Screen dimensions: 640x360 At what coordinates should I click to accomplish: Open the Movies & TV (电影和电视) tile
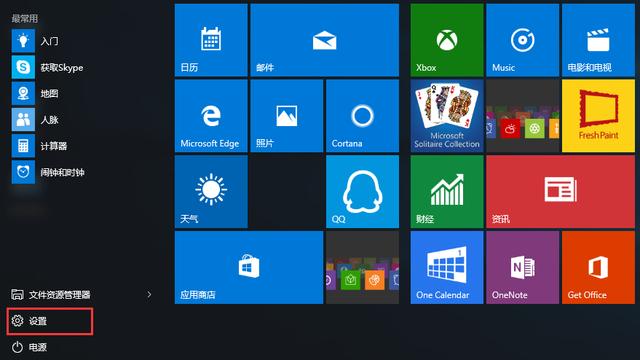click(x=598, y=40)
